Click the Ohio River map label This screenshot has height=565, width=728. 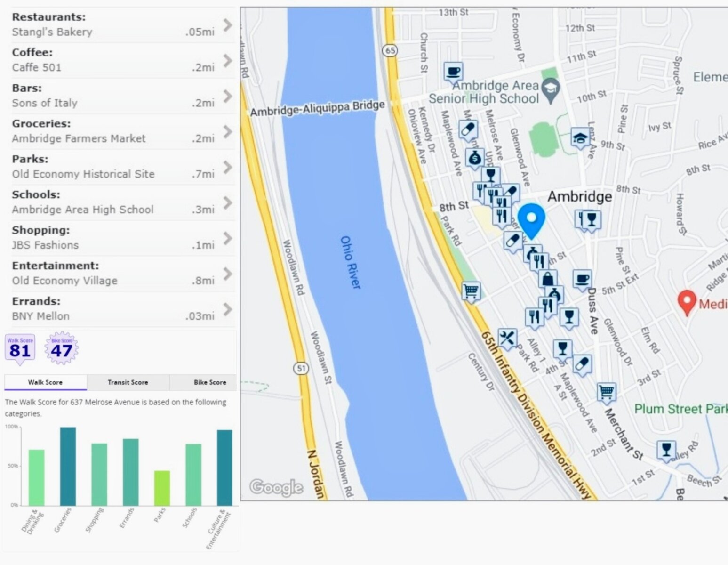(x=350, y=262)
